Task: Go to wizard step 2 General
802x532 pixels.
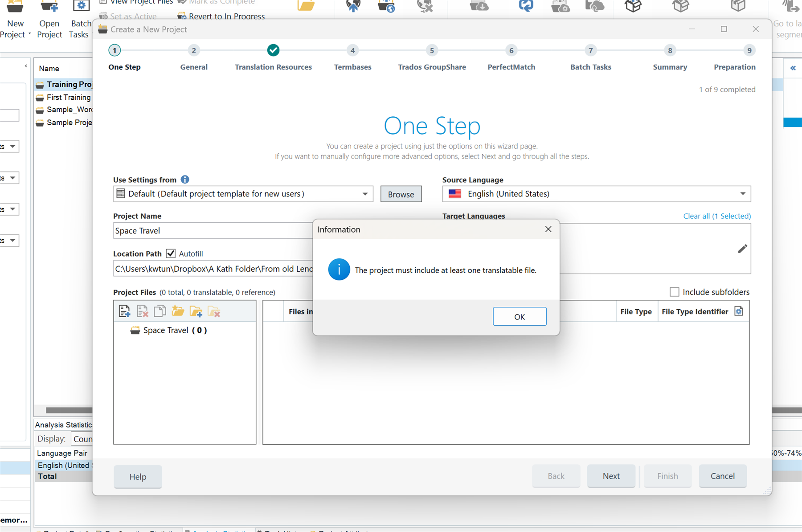Action: 194,50
